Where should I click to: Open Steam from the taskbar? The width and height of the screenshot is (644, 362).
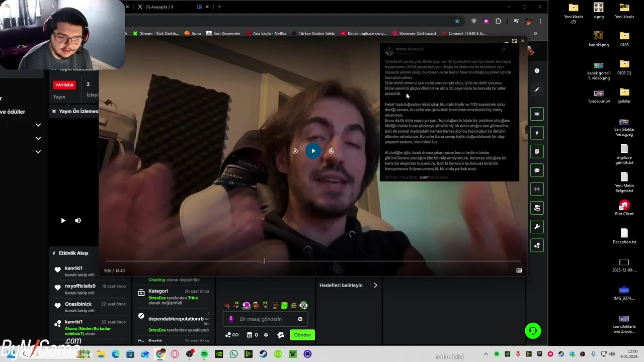(x=263, y=354)
